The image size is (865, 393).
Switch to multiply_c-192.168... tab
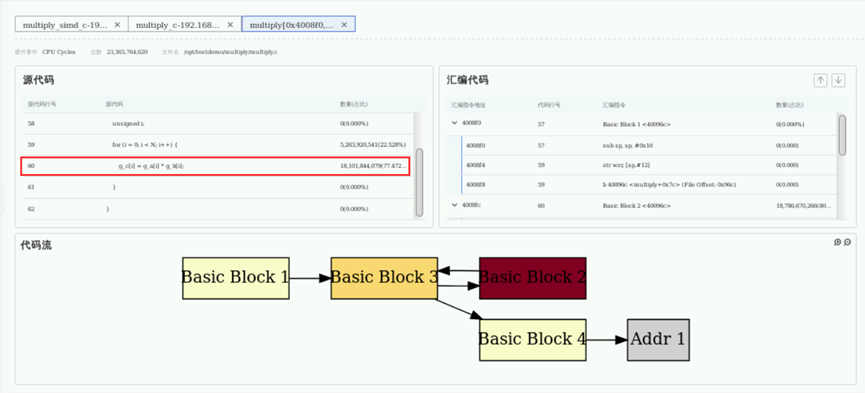pyautogui.click(x=177, y=25)
